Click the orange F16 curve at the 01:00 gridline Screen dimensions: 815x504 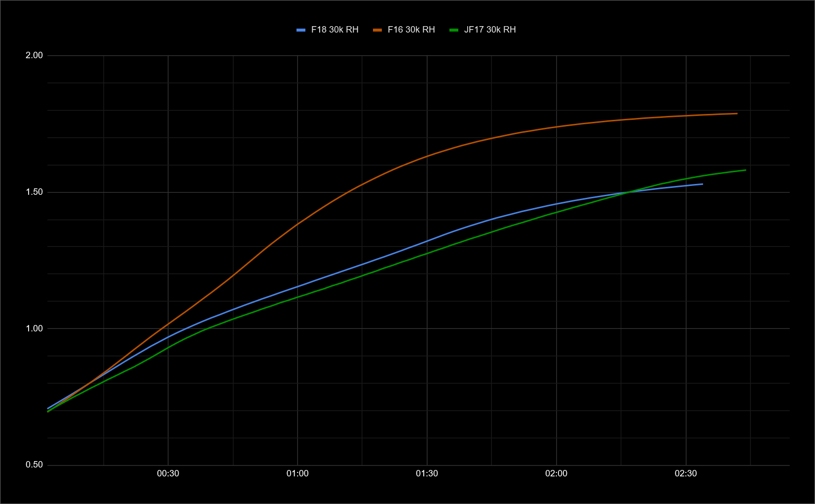pyautogui.click(x=297, y=223)
